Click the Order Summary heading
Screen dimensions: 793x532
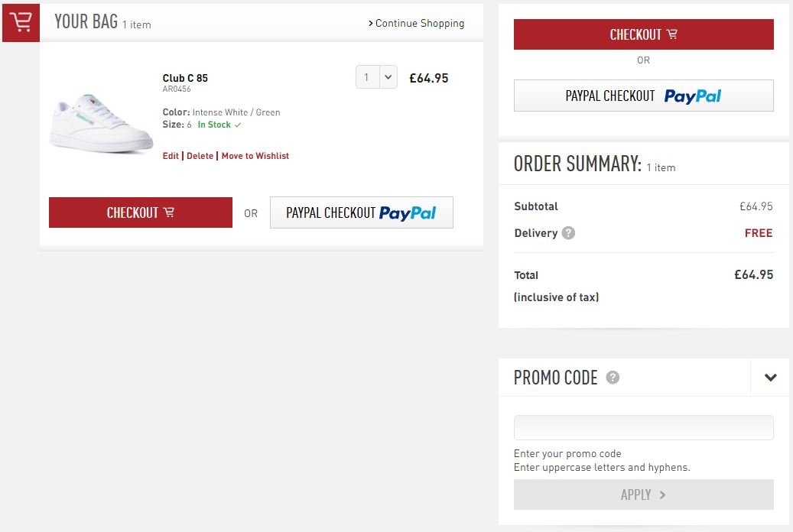[577, 164]
